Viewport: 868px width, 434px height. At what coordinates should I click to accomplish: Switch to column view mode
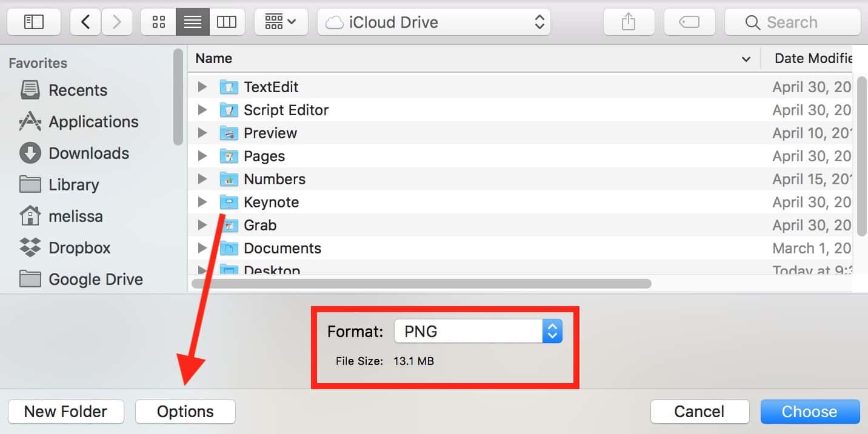(227, 22)
